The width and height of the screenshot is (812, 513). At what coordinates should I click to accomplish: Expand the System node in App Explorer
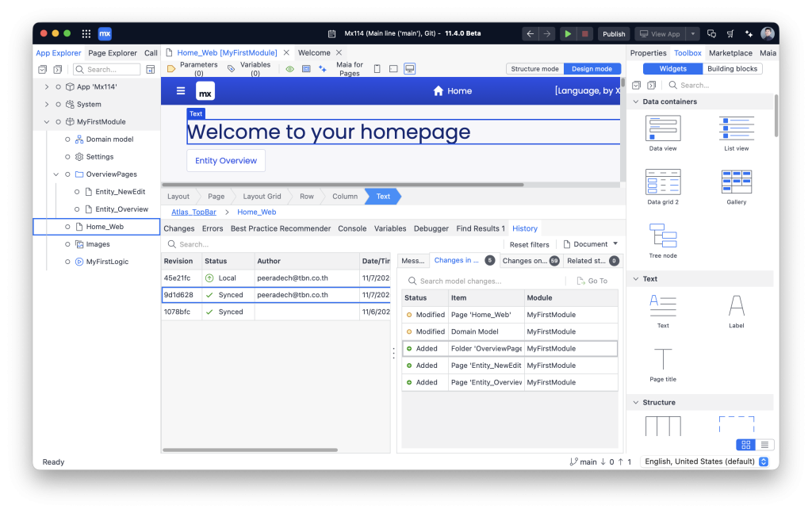click(x=47, y=104)
